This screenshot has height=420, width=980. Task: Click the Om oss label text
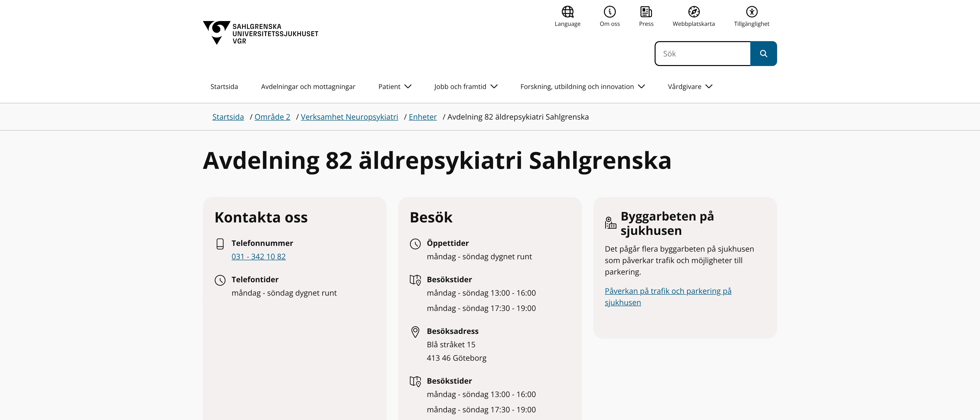[x=609, y=24]
